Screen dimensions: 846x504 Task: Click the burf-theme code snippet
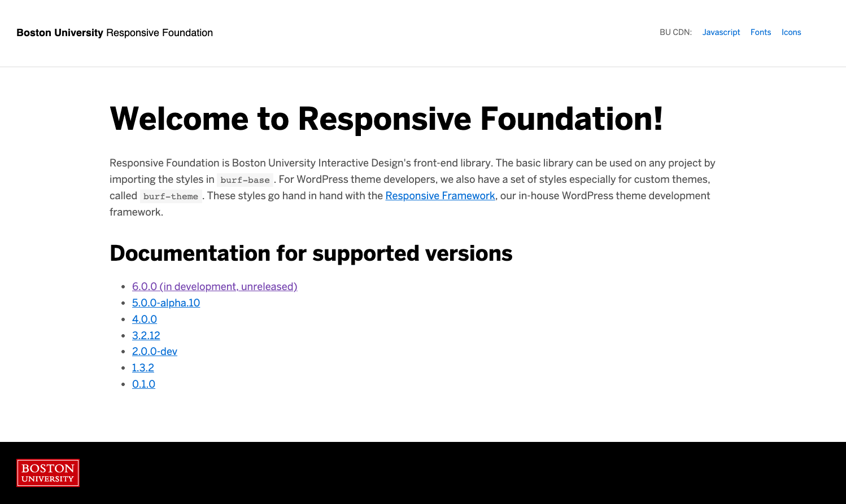click(x=171, y=196)
